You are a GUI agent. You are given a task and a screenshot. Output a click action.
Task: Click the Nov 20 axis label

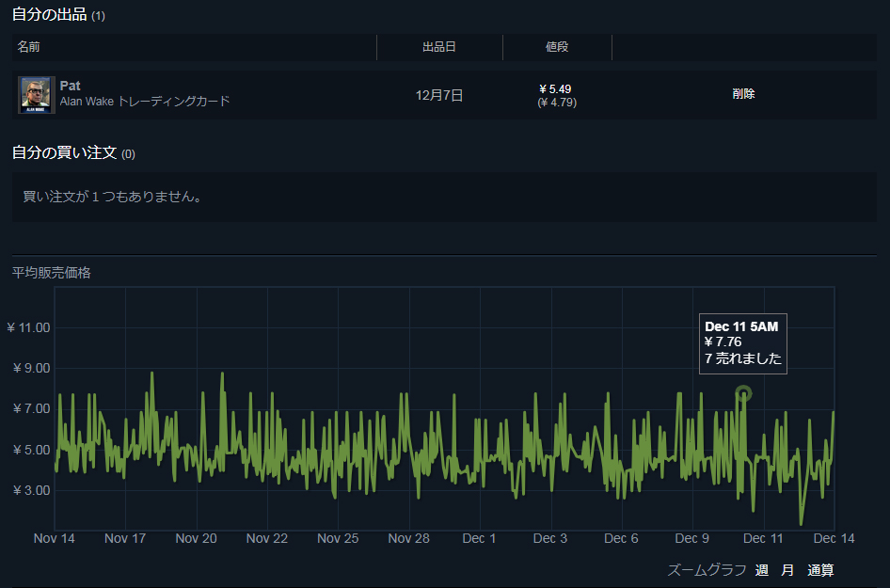(x=196, y=539)
